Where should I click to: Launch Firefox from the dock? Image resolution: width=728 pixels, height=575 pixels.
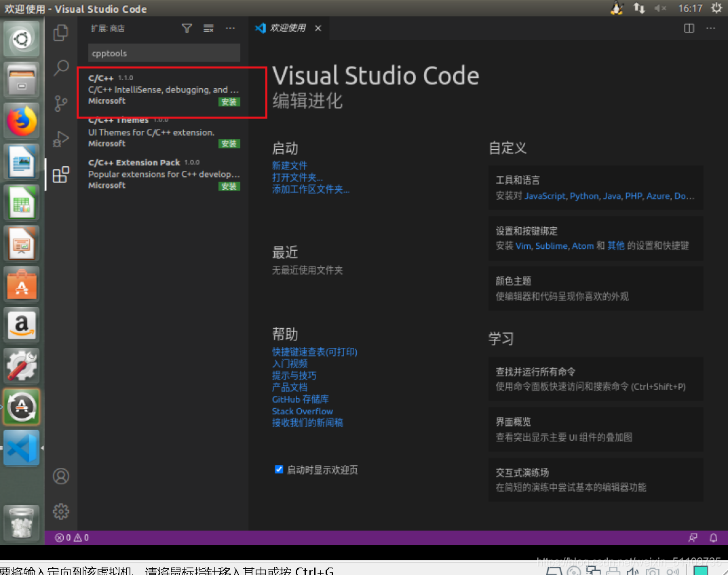tap(21, 121)
